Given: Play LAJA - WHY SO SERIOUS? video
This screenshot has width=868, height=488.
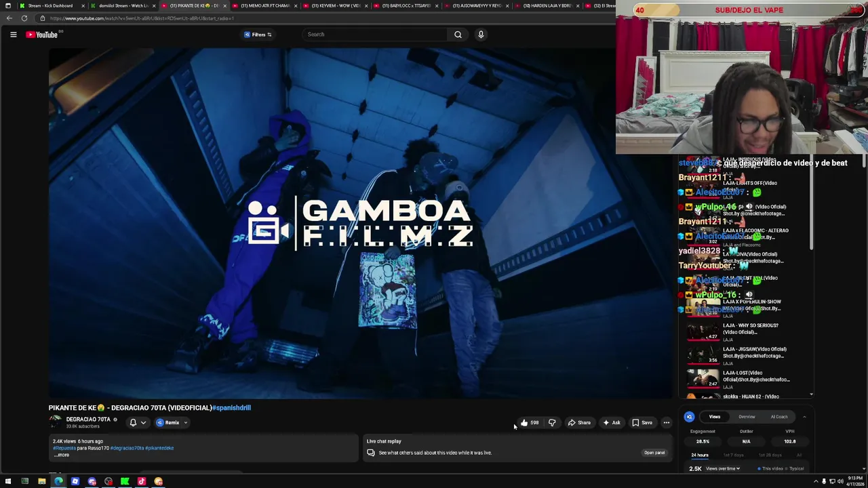Looking at the screenshot, I should click(746, 332).
